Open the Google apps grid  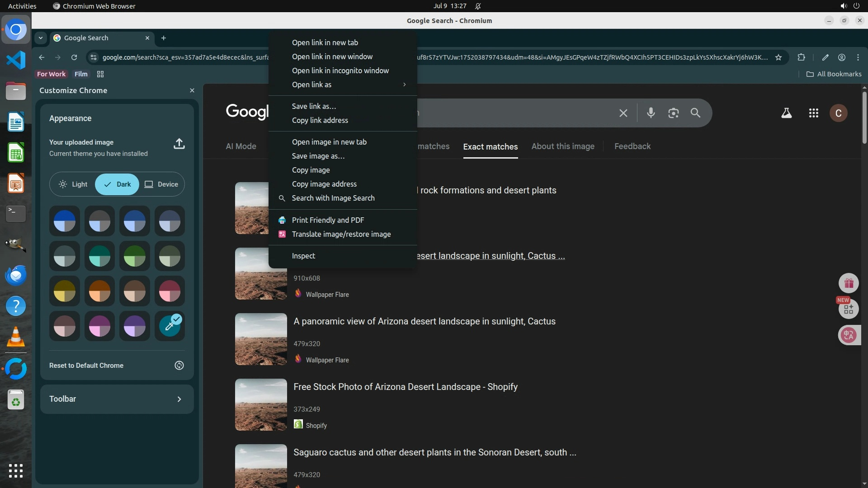coord(813,113)
